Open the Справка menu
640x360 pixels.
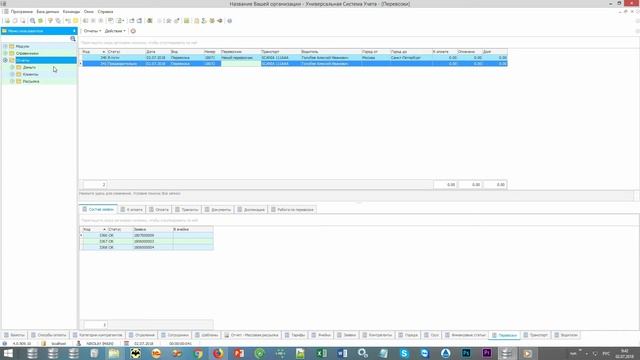(105, 12)
